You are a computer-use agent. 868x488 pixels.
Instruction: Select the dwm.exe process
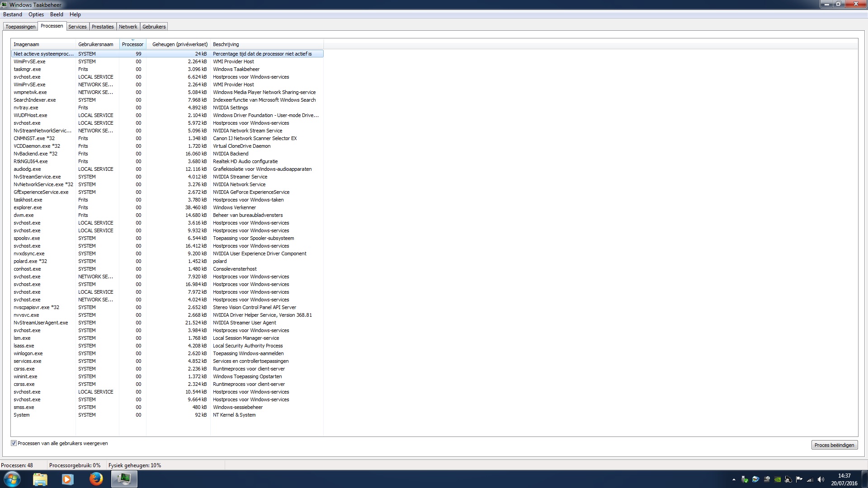pyautogui.click(x=167, y=215)
